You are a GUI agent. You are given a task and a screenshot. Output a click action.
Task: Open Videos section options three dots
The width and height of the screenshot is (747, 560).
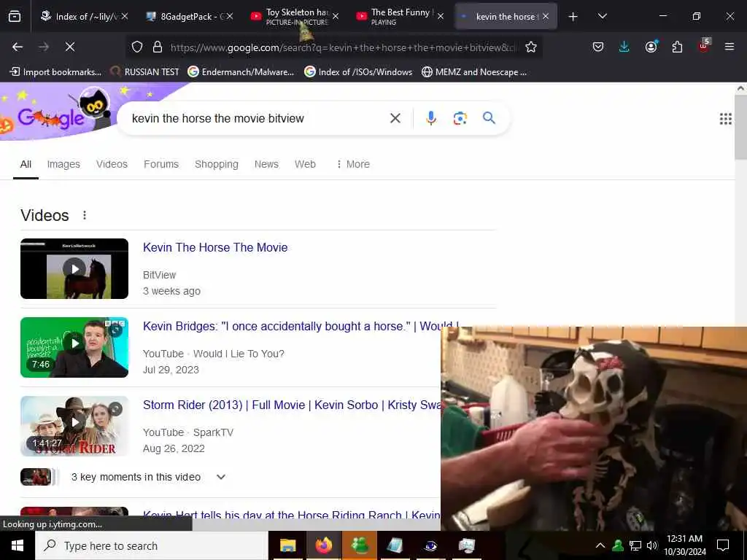coord(85,215)
